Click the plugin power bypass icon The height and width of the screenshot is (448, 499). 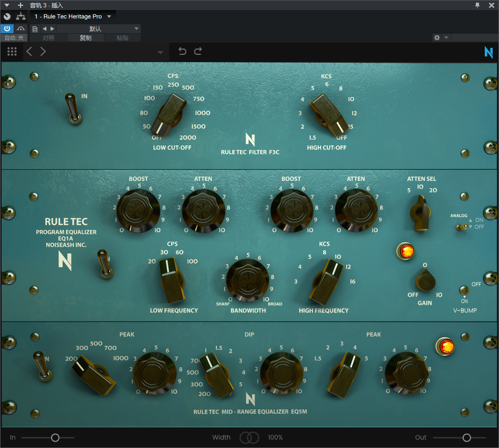pyautogui.click(x=7, y=28)
